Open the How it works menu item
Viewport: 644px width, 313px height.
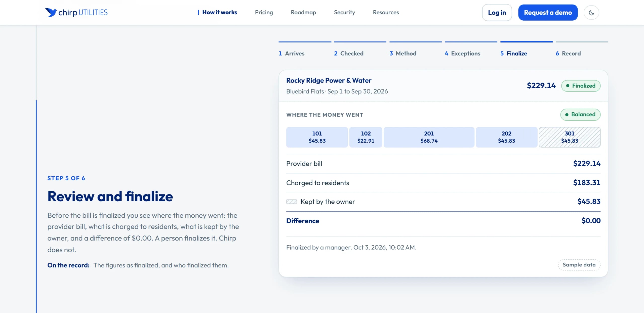coord(219,12)
